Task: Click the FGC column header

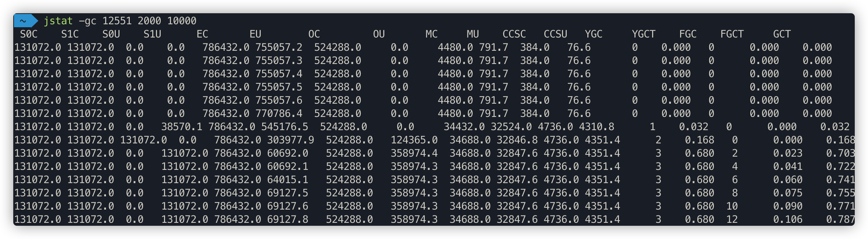Action: pos(688,34)
